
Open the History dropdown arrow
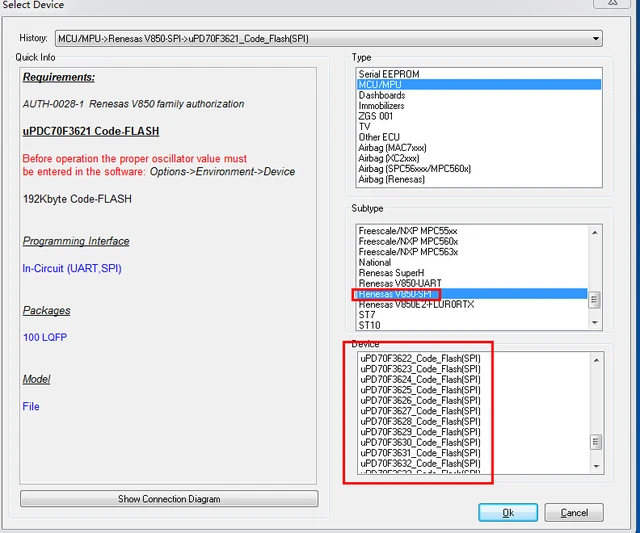(596, 39)
